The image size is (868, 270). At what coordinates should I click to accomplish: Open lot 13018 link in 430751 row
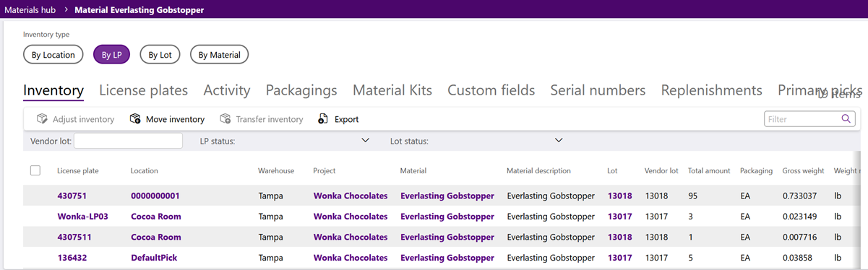(620, 196)
